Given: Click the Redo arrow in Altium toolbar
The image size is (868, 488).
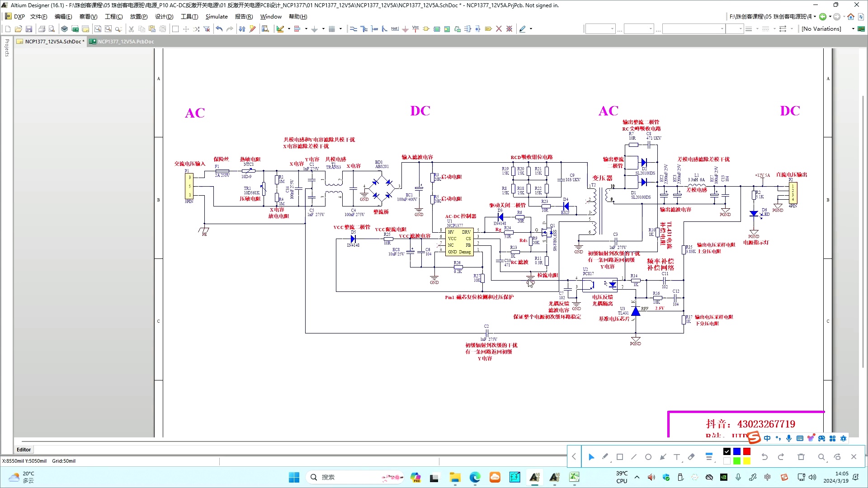Looking at the screenshot, I should pyautogui.click(x=230, y=29).
